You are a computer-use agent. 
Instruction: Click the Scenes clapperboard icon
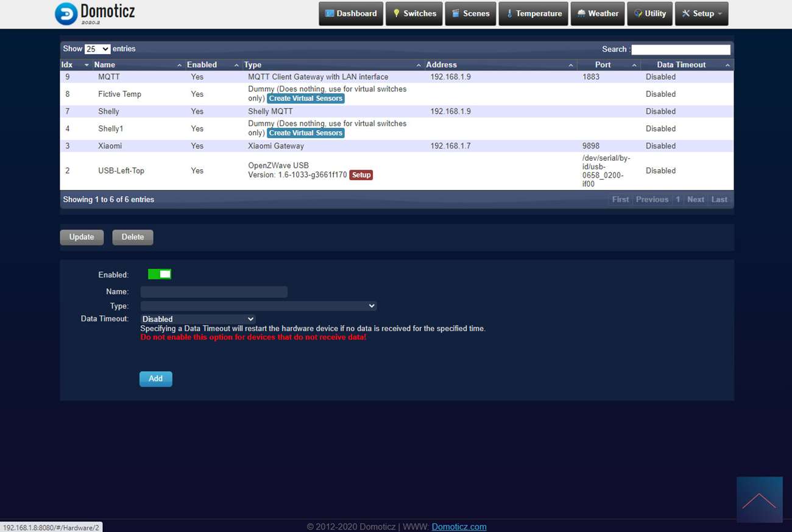pyautogui.click(x=456, y=13)
